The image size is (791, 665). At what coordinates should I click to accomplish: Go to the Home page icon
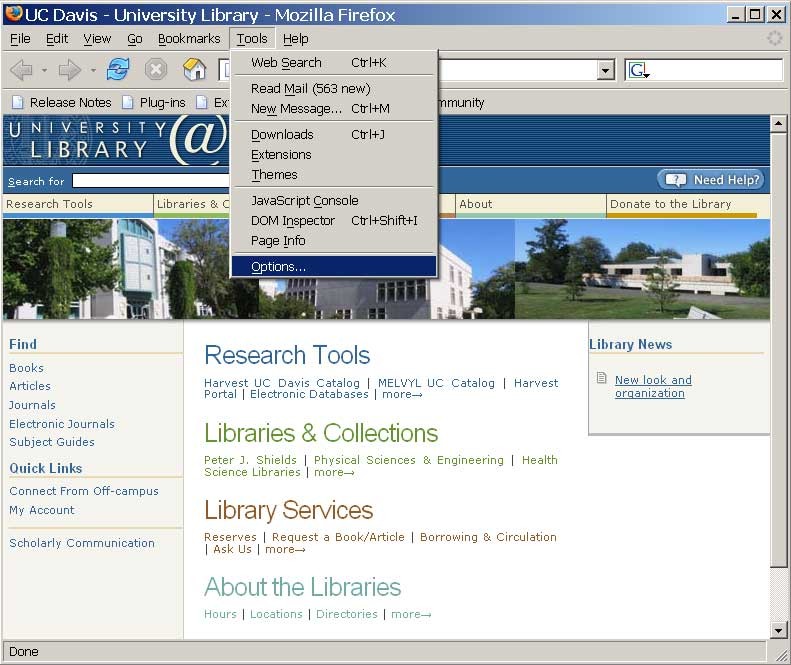194,69
